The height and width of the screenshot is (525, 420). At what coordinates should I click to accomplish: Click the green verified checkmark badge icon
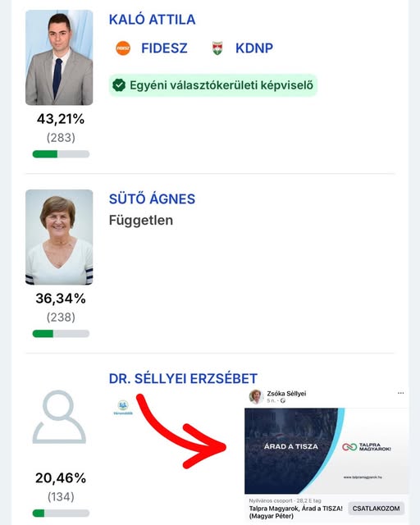pos(119,85)
